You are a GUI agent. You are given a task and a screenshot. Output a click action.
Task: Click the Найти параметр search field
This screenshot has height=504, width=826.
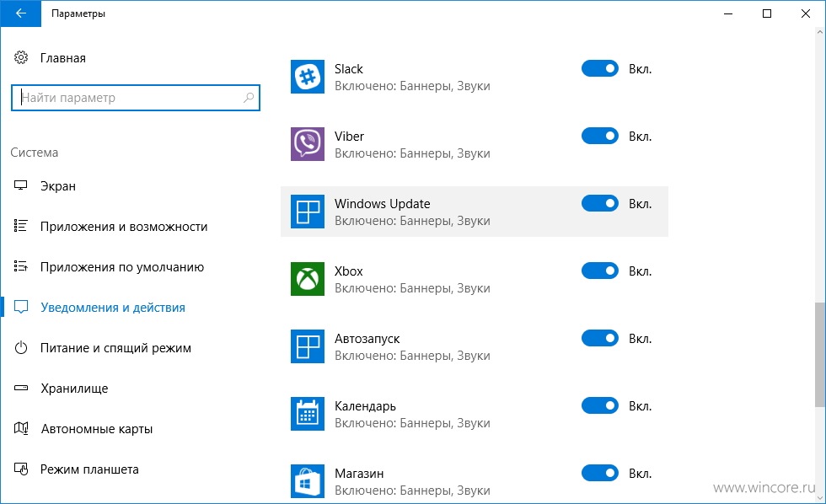pyautogui.click(x=136, y=98)
